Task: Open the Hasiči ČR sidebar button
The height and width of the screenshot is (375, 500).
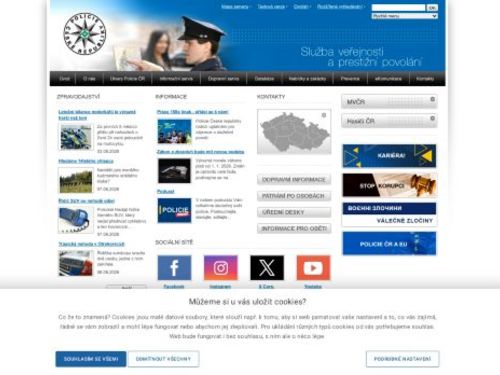Action: point(389,121)
